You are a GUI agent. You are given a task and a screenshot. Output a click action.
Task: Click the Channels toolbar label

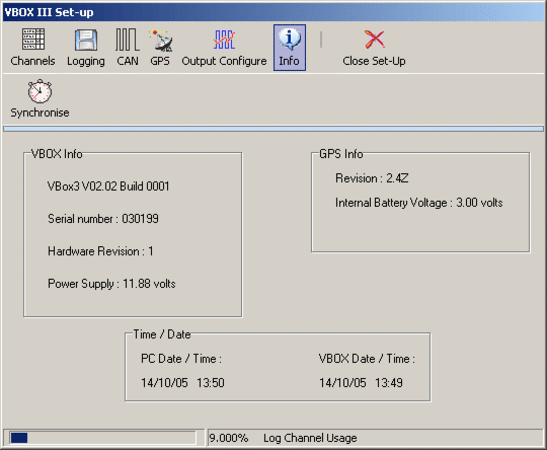(x=33, y=61)
